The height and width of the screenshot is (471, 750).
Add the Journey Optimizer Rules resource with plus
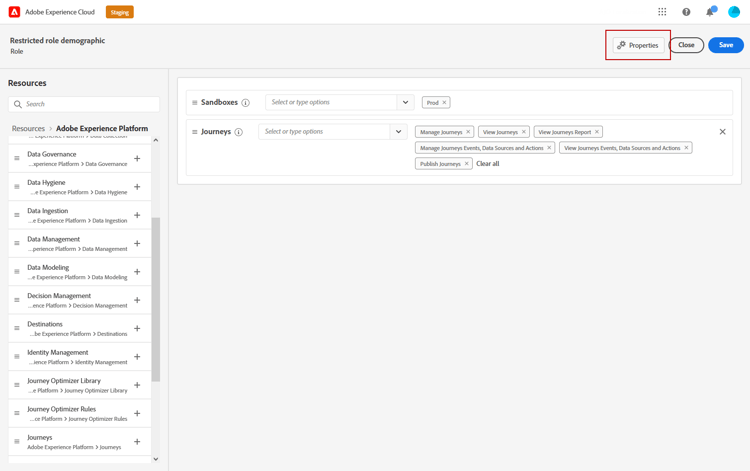click(137, 413)
